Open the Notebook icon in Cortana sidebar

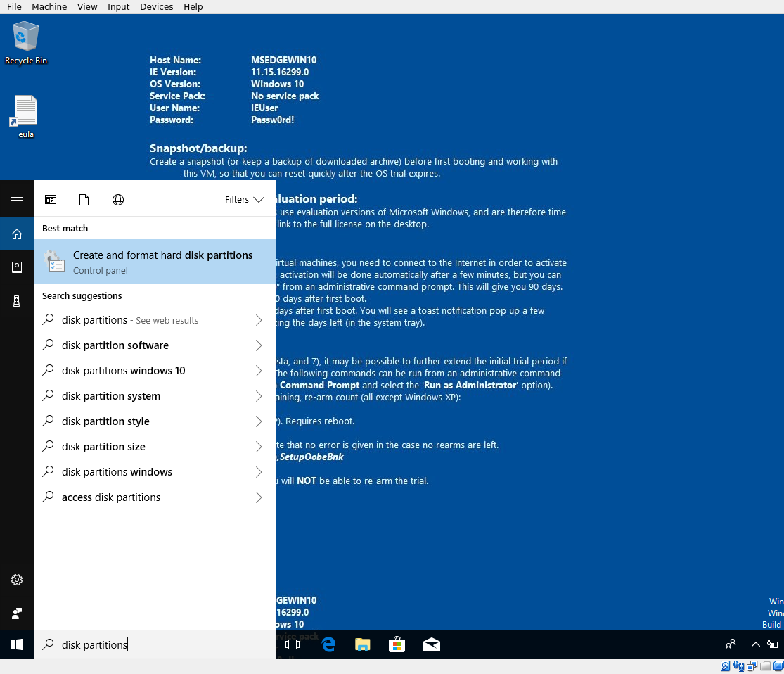(x=16, y=267)
